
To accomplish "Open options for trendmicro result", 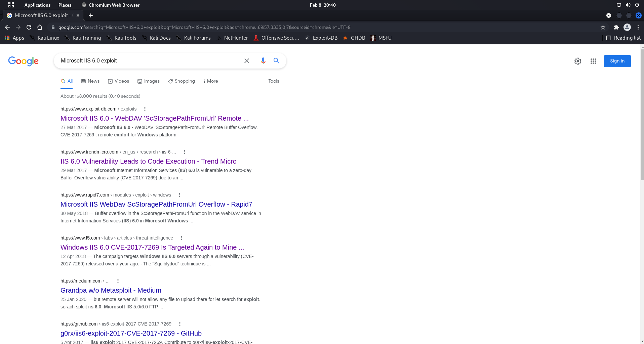I will pyautogui.click(x=185, y=152).
